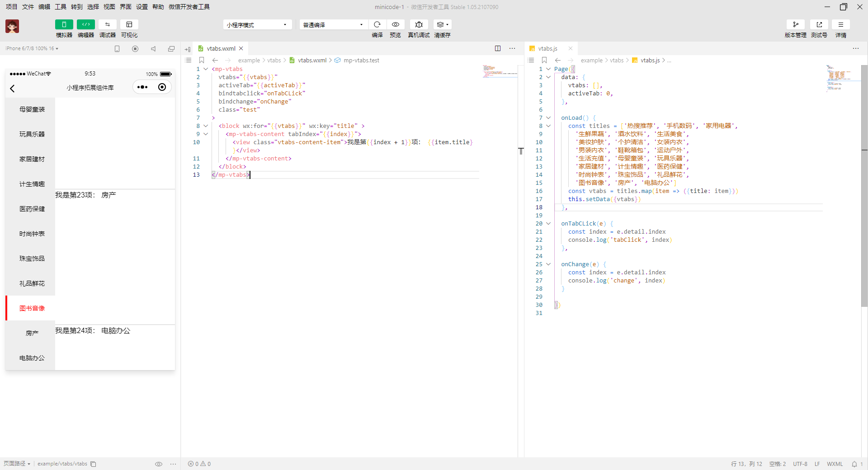Click the js editor vertical scrollbar
The image size is (868, 470).
(x=864, y=186)
